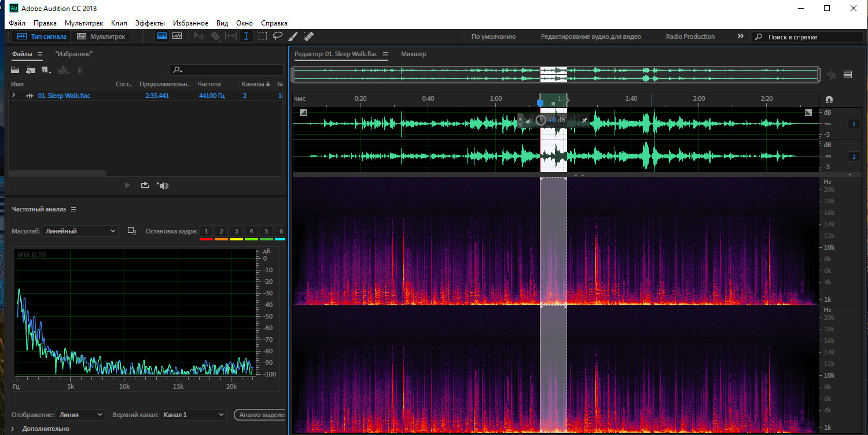Select the Marquee Selection tool

[x=262, y=36]
